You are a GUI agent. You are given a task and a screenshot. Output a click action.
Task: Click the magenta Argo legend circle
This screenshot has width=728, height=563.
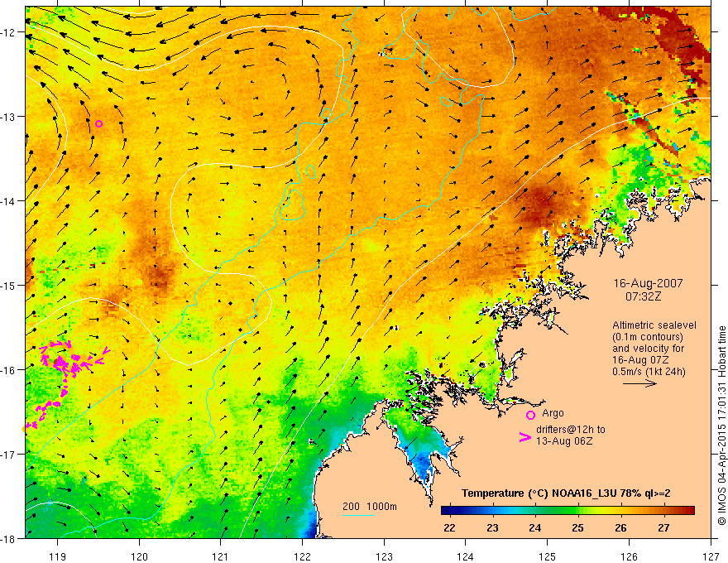(530, 415)
